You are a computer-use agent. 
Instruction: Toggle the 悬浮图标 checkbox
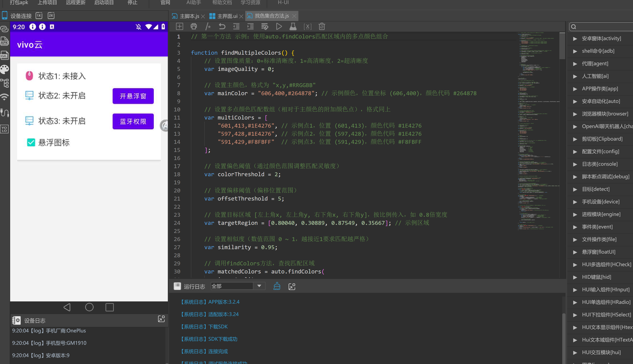click(x=31, y=142)
